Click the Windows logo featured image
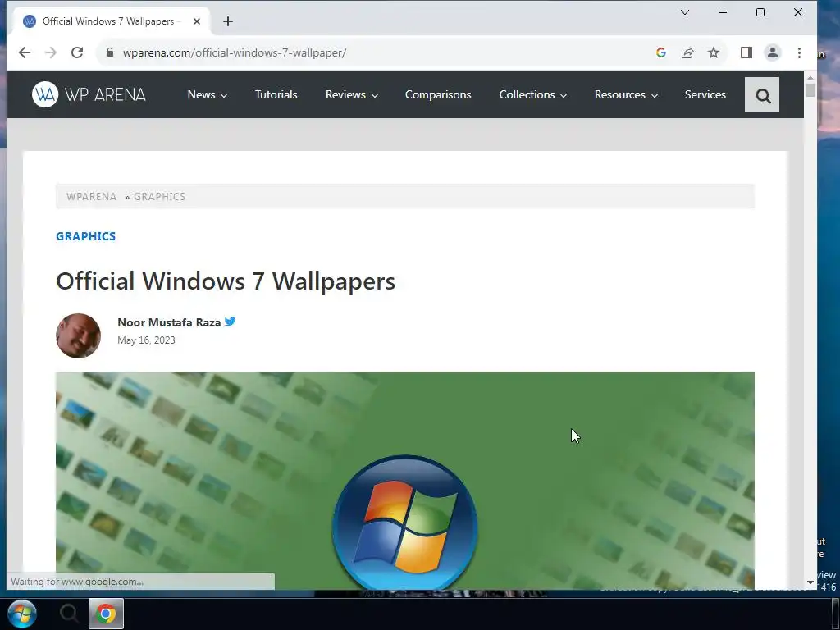The image size is (840, 630). (405, 481)
